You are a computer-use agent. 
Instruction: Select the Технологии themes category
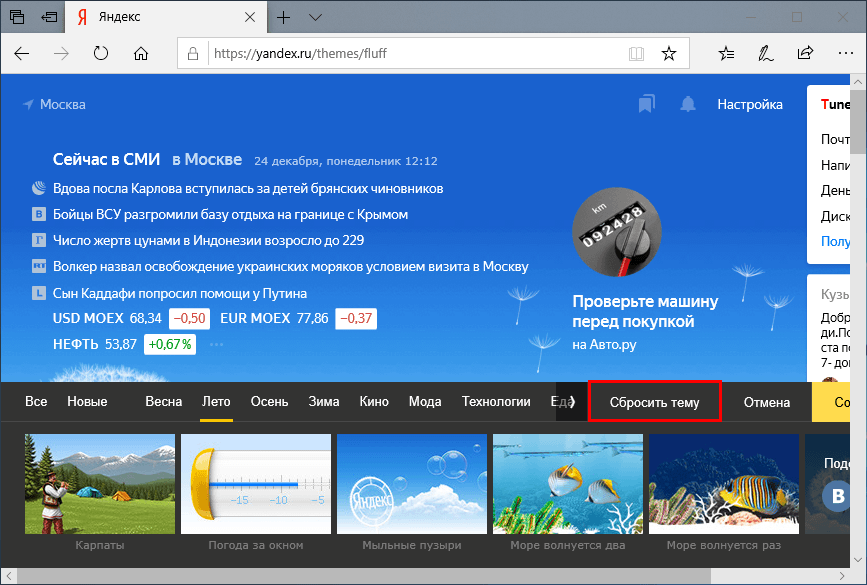click(496, 401)
